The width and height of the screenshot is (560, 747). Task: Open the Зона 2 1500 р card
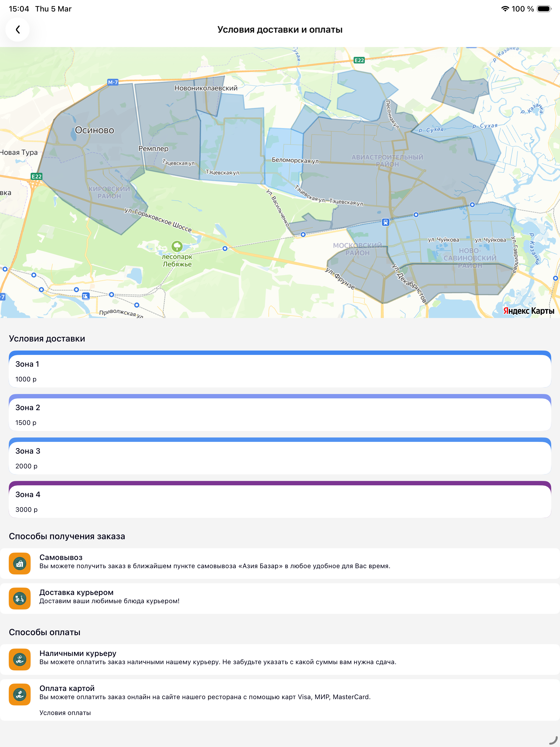click(x=280, y=413)
